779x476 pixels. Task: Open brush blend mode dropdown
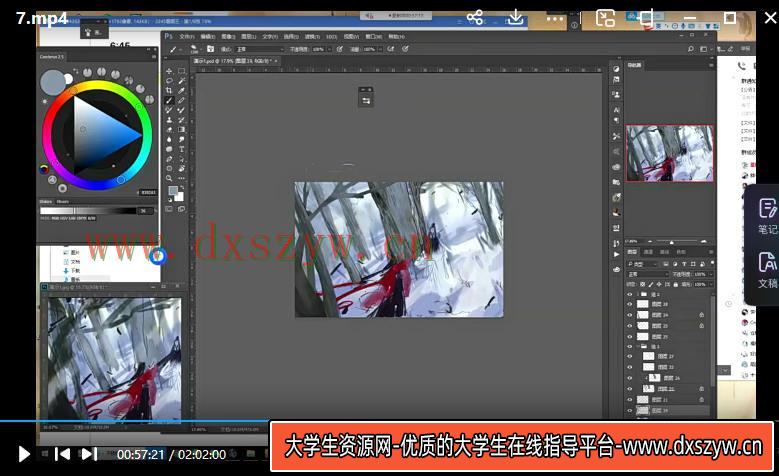tap(259, 49)
